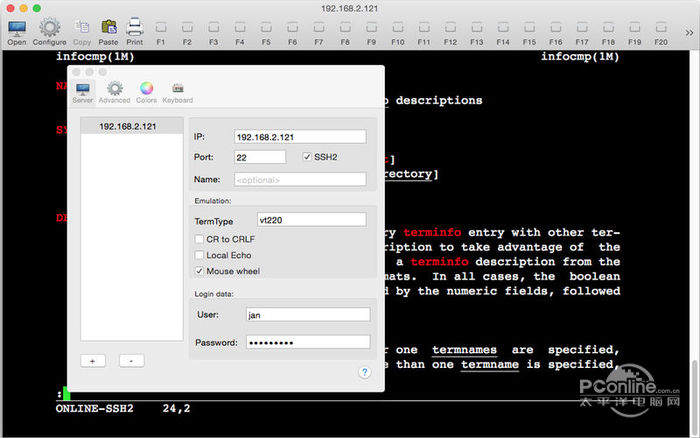This screenshot has width=700, height=438.
Task: Open the Configure gear icon
Action: (x=49, y=28)
